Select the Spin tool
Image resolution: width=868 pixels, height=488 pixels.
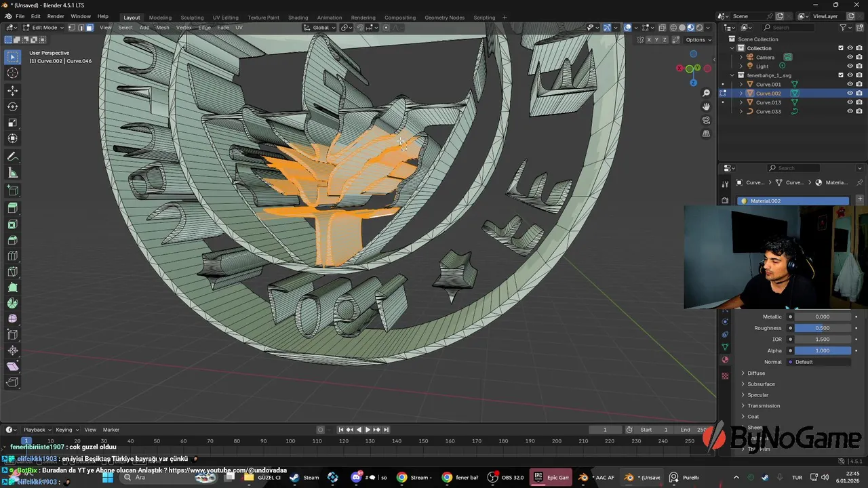12,304
